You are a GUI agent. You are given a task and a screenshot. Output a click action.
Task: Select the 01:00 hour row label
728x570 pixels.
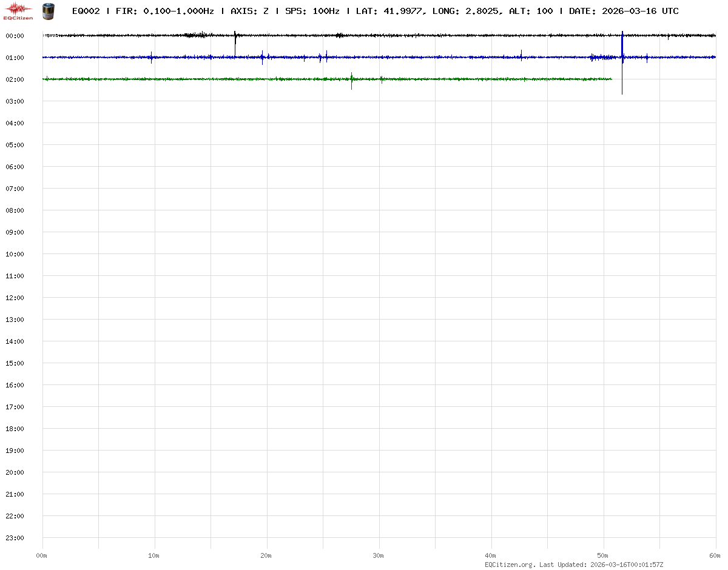[x=15, y=58]
